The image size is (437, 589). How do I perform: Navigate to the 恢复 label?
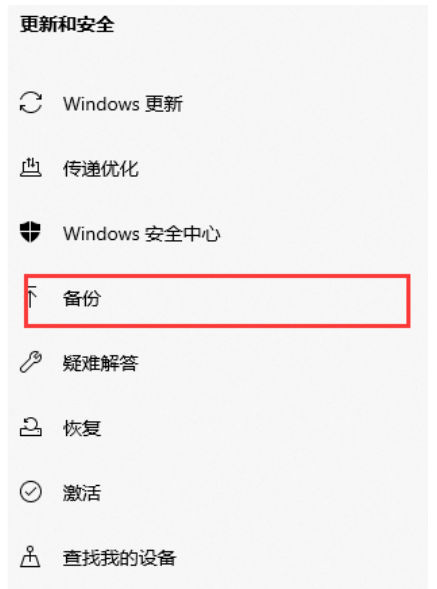pos(82,428)
